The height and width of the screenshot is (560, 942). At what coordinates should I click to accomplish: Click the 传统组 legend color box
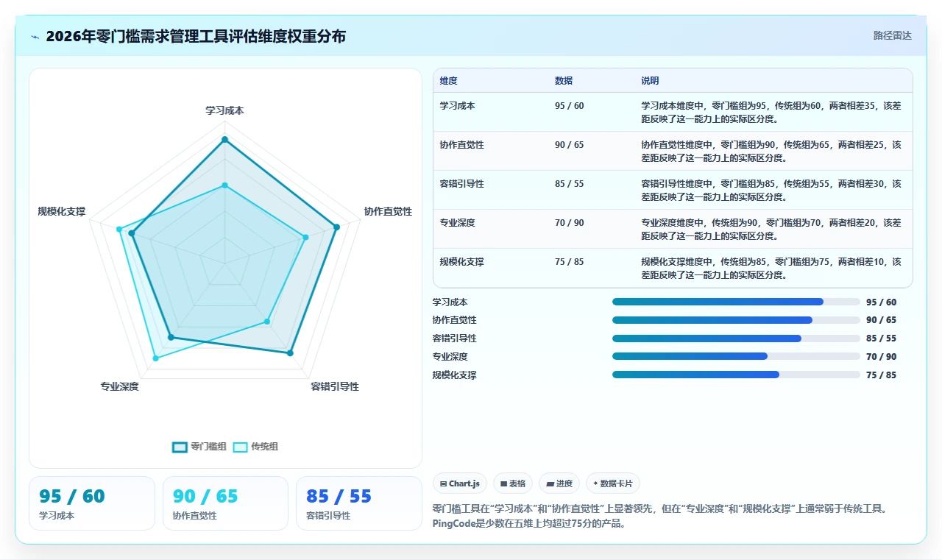click(x=241, y=447)
